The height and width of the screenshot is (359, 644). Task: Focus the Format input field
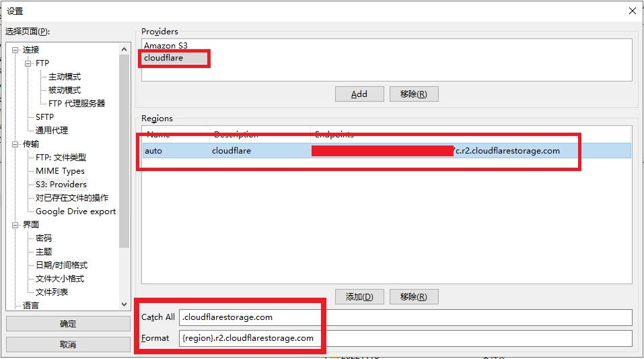[405, 338]
